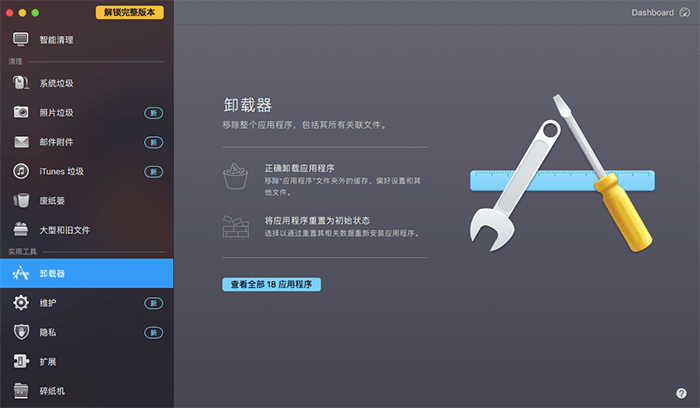
Task: Select 碎纸机 label in sidebar
Action: pos(52,391)
